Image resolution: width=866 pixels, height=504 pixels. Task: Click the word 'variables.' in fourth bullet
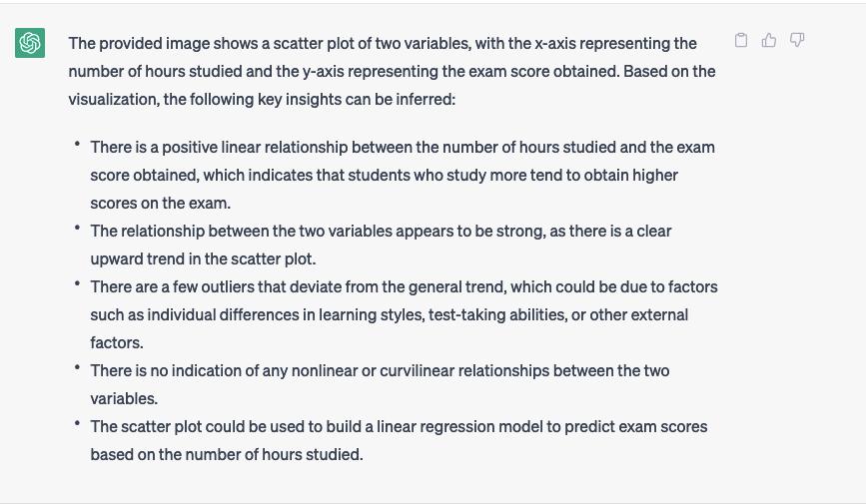124,398
